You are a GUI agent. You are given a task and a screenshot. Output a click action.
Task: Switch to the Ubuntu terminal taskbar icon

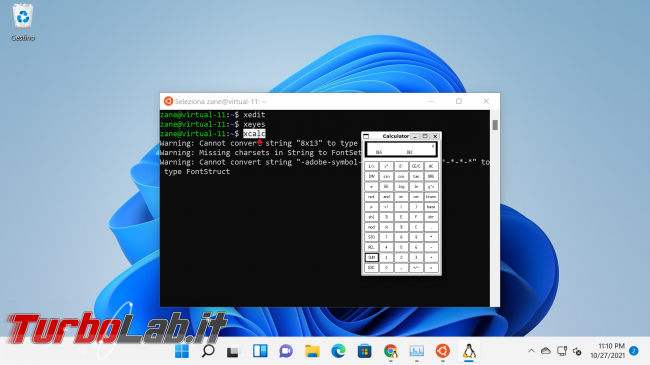pyautogui.click(x=443, y=351)
